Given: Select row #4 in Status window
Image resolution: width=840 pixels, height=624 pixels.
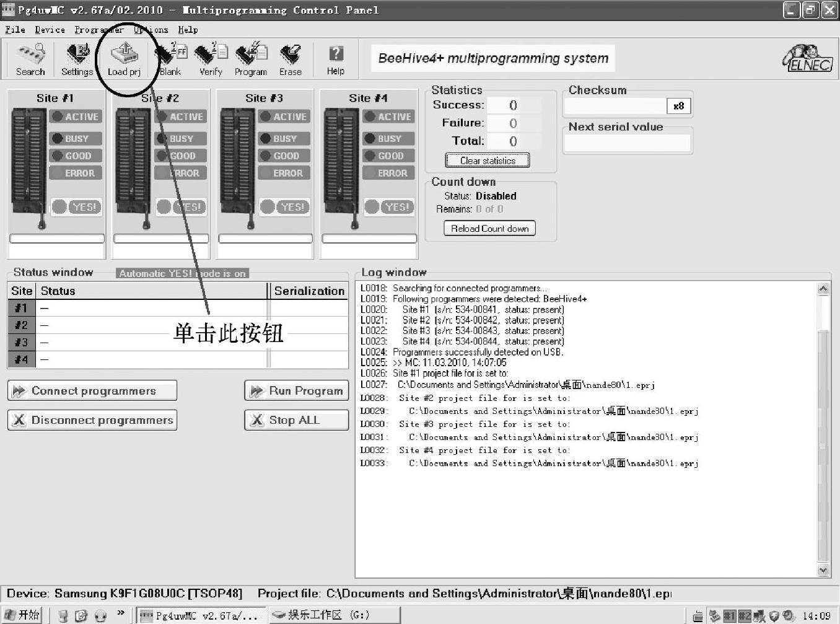Looking at the screenshot, I should (x=178, y=359).
